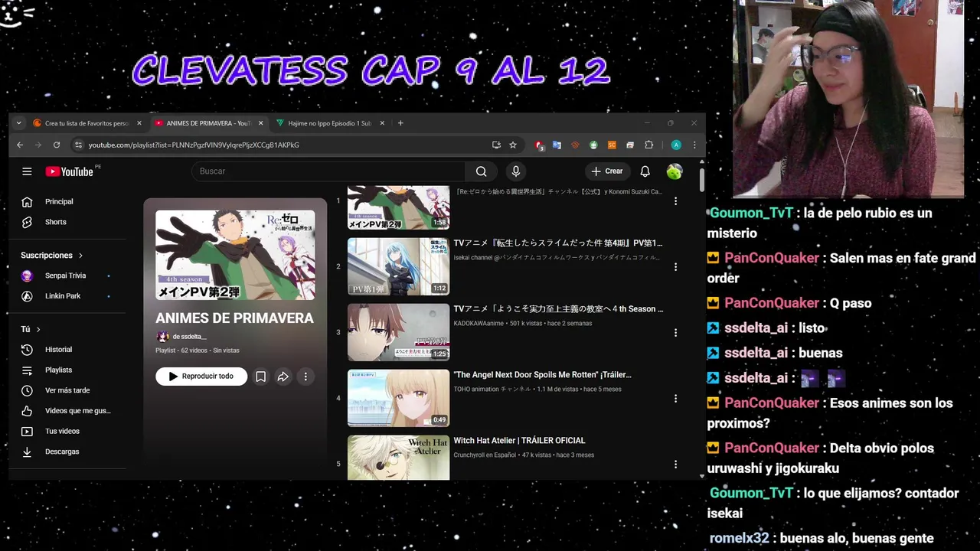Close the Hajime no Ippo tab
The width and height of the screenshot is (980, 551).
pos(381,123)
